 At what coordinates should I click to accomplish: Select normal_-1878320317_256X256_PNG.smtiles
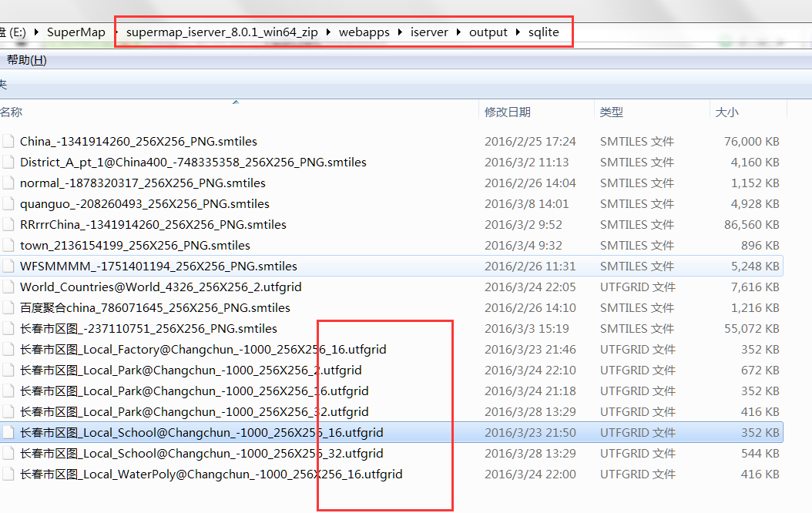(x=143, y=183)
